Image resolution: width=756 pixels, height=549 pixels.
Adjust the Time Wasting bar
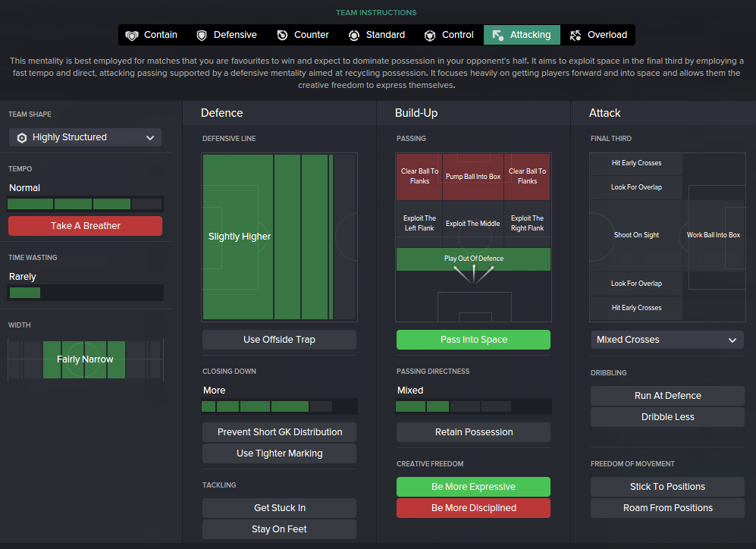tap(86, 293)
